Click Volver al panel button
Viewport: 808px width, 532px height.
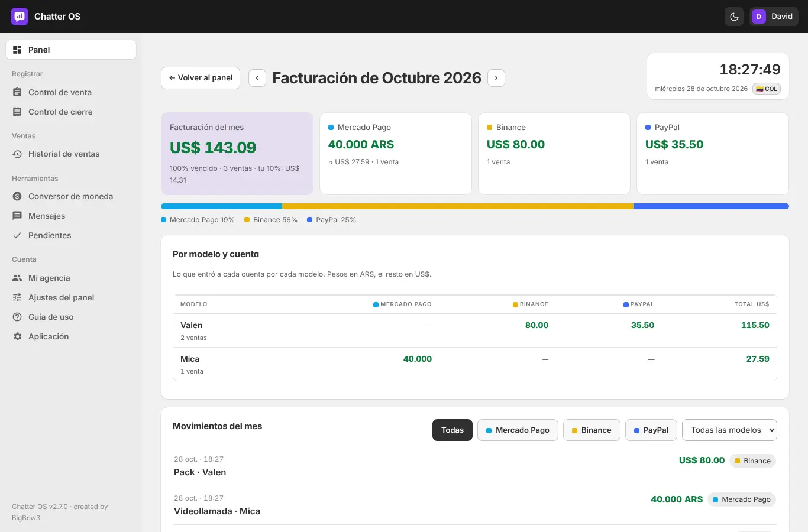pyautogui.click(x=201, y=78)
